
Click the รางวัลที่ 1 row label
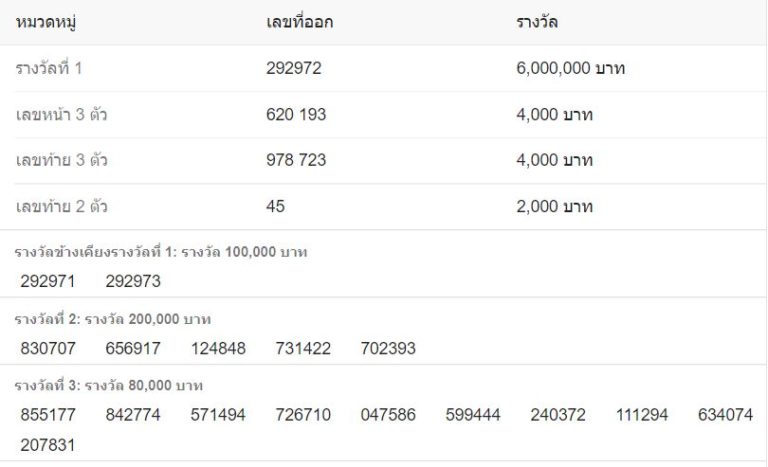click(x=48, y=68)
